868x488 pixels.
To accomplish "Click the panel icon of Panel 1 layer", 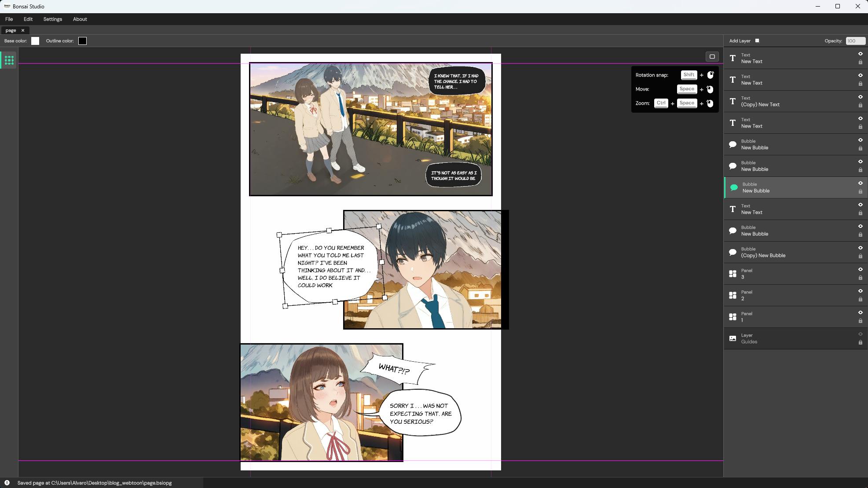I will click(x=732, y=317).
